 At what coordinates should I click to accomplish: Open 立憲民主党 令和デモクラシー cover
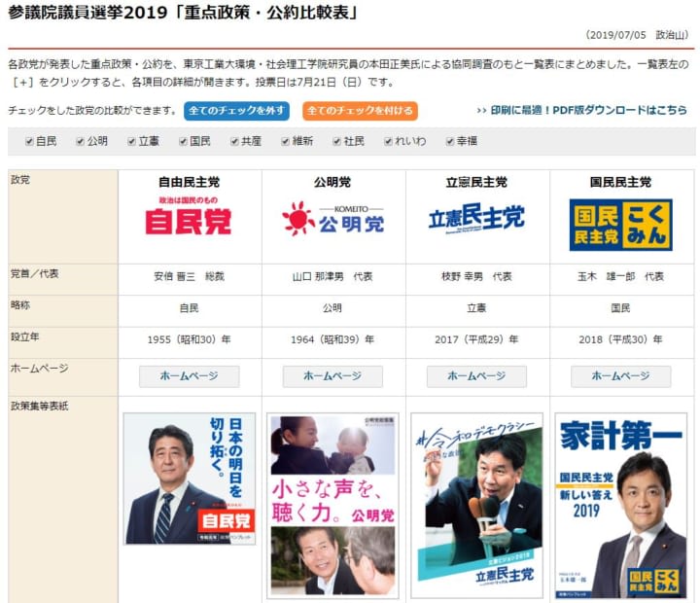[476, 506]
